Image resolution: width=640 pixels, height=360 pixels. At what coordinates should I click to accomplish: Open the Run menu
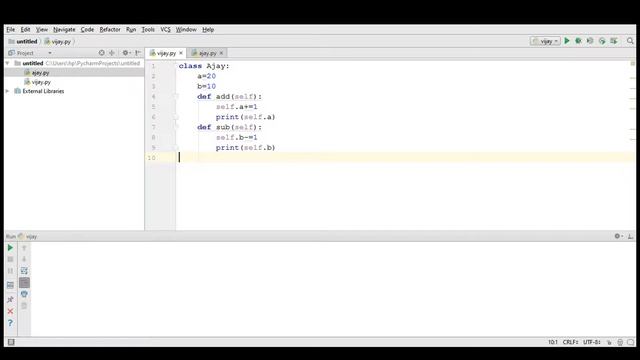[131, 29]
